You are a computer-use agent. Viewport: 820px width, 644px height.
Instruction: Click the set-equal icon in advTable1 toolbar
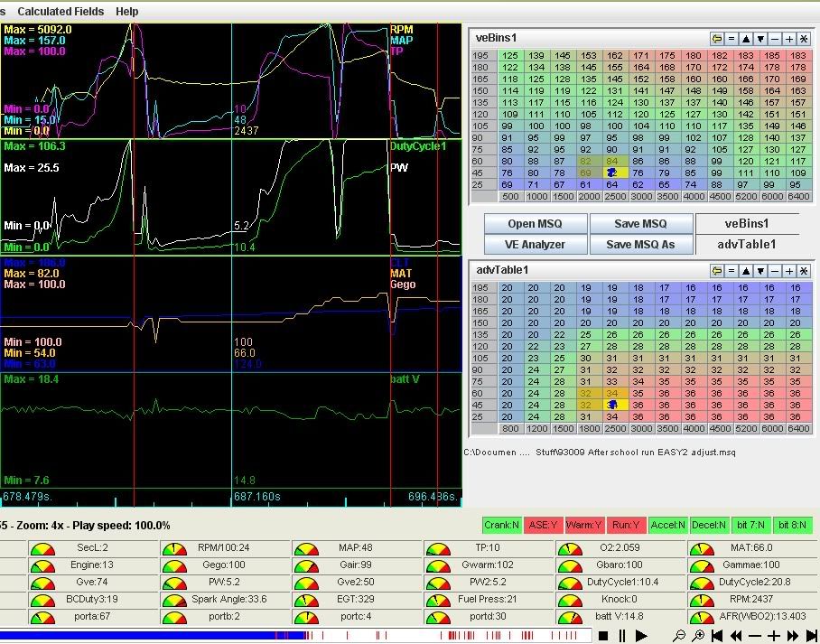click(x=731, y=270)
